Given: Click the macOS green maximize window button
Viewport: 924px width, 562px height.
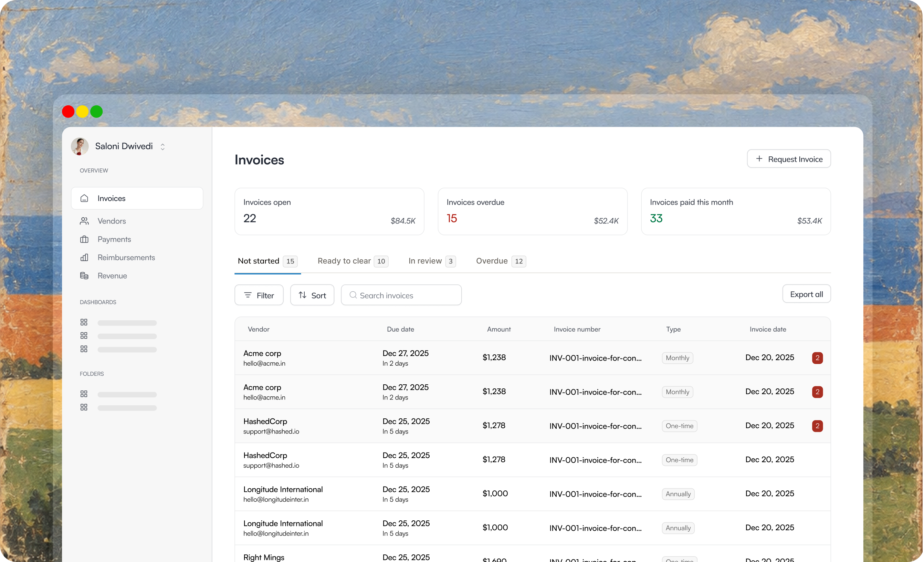Looking at the screenshot, I should point(96,112).
